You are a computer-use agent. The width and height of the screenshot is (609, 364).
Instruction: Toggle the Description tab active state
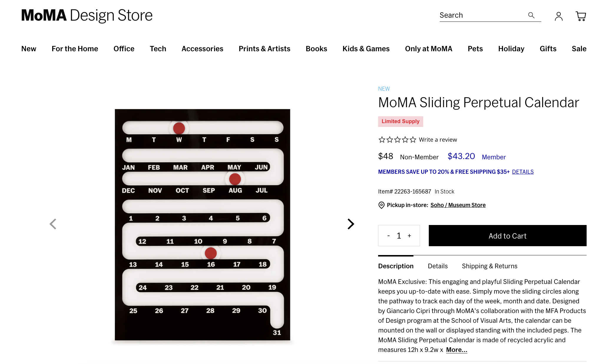click(x=395, y=266)
